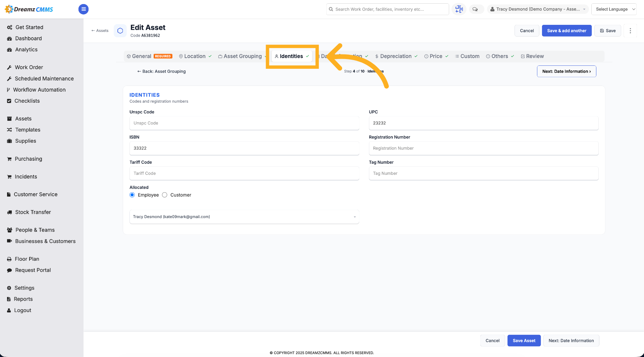Click the Dashboard gauge icon
644x357 pixels.
9,39
